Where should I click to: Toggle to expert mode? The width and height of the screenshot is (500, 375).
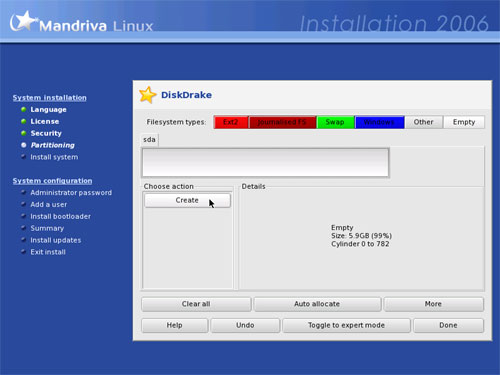(346, 325)
